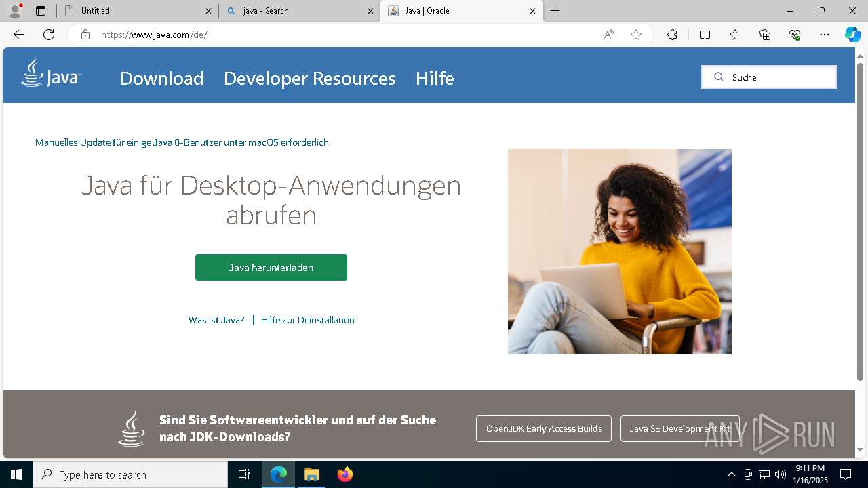
Task: Open Copilot sidebar icon
Action: click(x=852, y=35)
